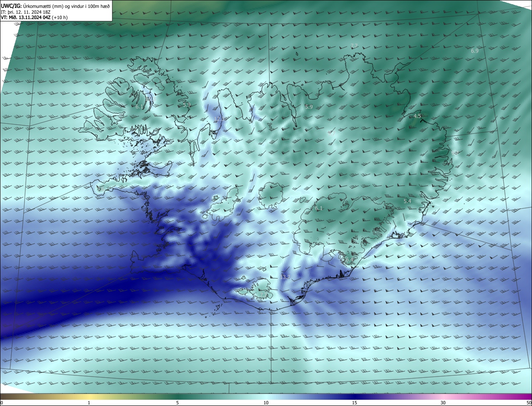Image resolution: width=532 pixels, height=406 pixels.
Task: Click the 4.5 value on the map
Action: [417, 116]
